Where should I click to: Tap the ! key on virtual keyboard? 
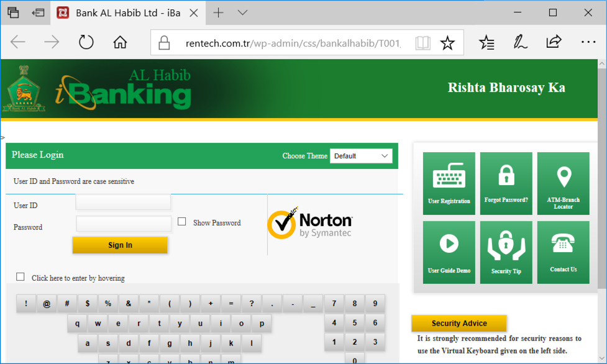click(x=26, y=304)
